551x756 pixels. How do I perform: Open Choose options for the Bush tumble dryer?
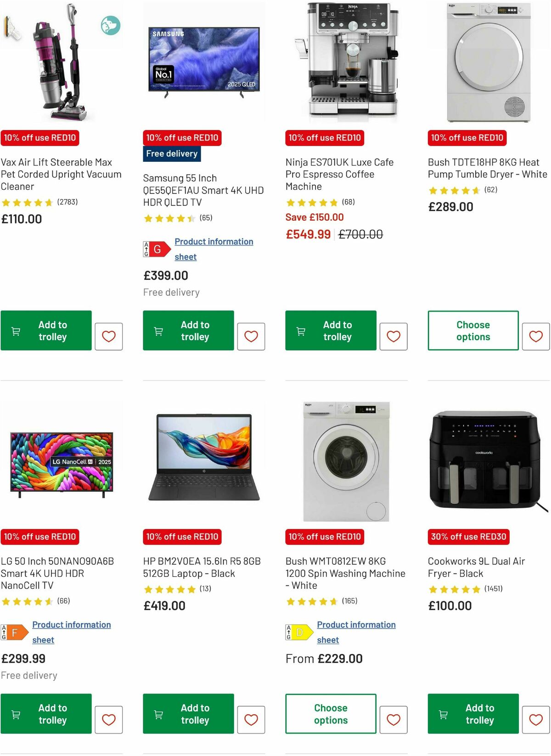(472, 330)
